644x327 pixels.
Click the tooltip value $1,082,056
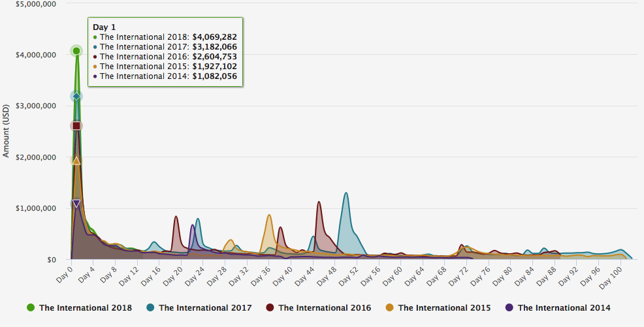[214, 76]
